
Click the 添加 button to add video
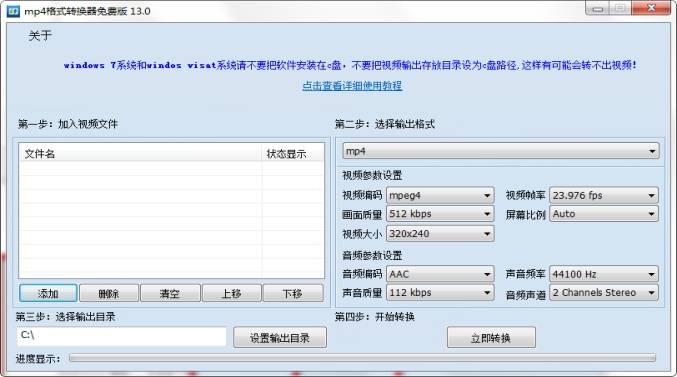[48, 293]
